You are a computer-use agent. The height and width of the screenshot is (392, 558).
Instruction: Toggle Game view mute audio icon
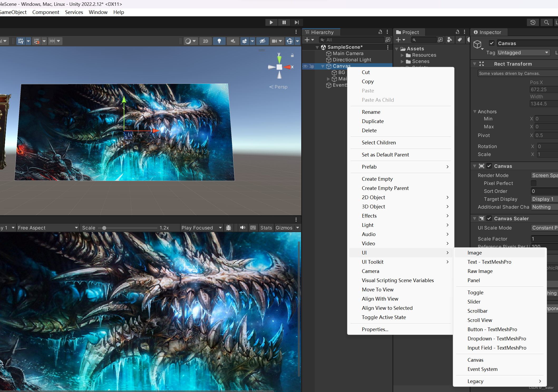click(243, 228)
